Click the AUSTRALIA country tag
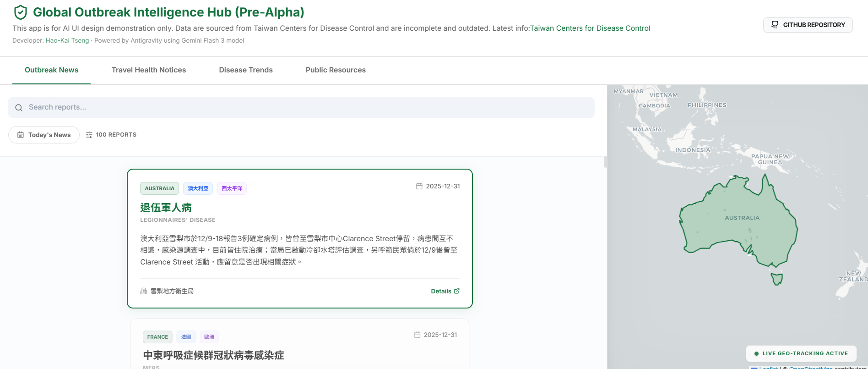 pyautogui.click(x=159, y=188)
